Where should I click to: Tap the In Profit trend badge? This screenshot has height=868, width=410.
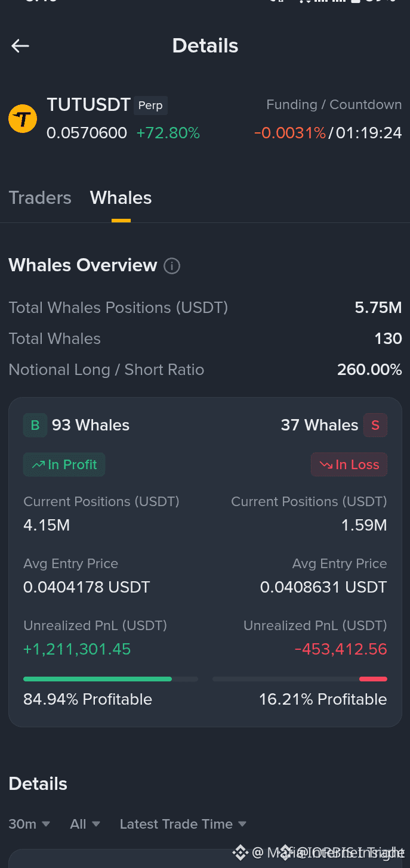[x=64, y=464]
